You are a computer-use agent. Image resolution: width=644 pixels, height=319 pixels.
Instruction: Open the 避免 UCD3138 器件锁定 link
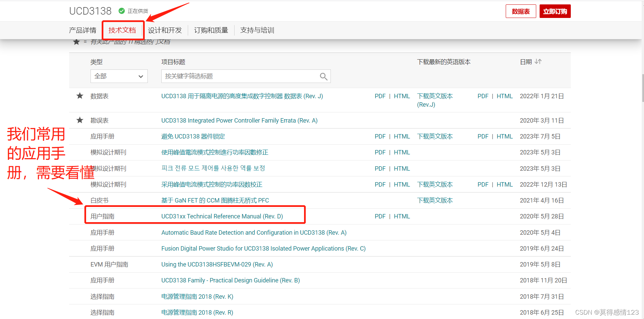193,136
